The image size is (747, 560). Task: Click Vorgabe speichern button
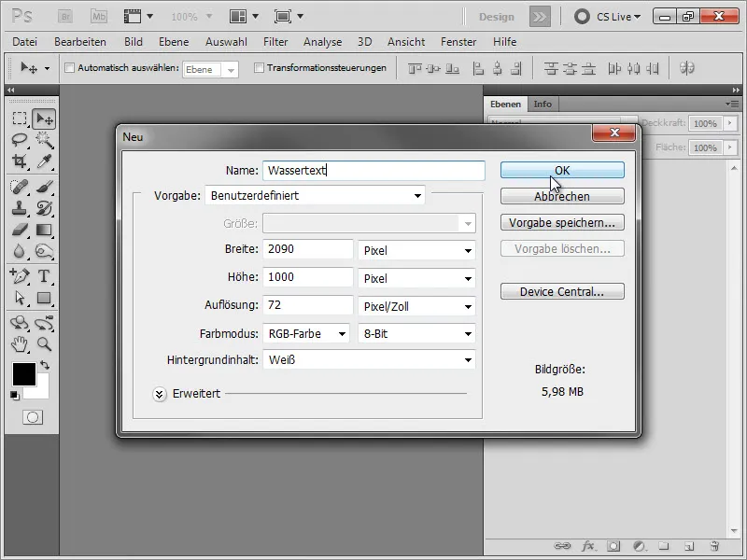562,222
